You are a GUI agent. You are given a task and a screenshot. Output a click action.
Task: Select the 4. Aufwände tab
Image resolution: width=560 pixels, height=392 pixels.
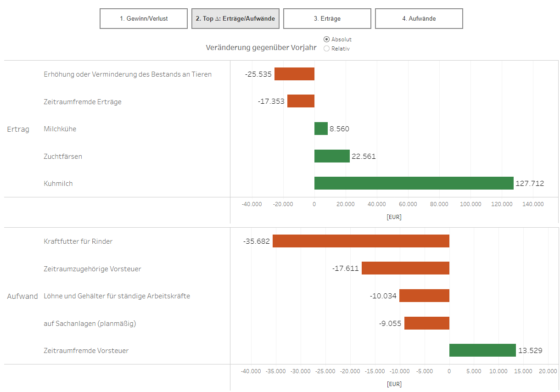pyautogui.click(x=419, y=19)
